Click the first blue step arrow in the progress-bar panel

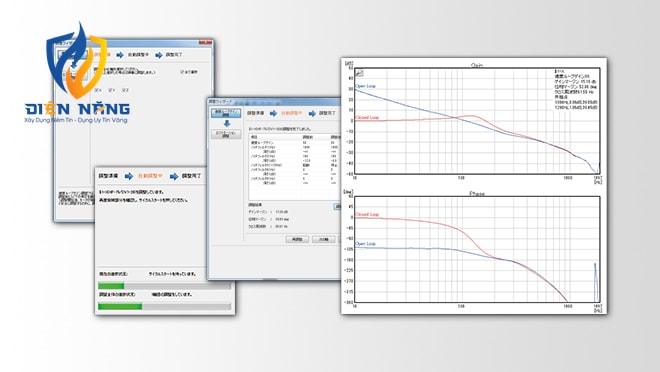pos(129,176)
